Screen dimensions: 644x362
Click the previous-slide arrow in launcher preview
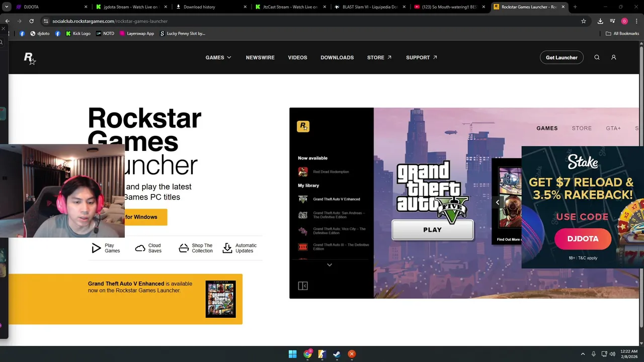498,203
